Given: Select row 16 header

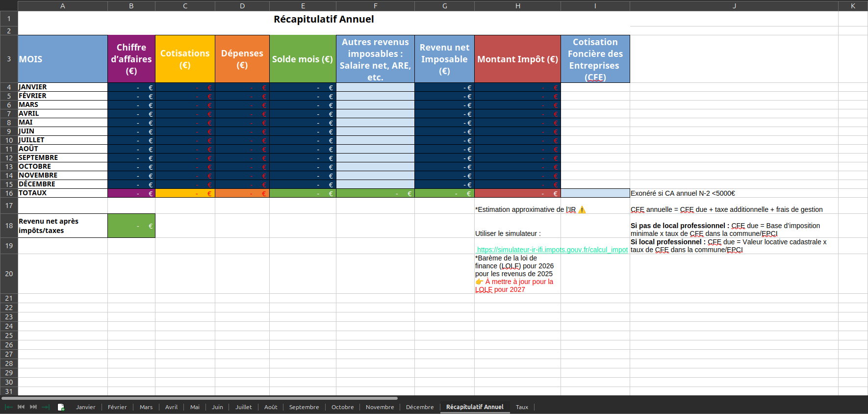Looking at the screenshot, I should pos(9,193).
